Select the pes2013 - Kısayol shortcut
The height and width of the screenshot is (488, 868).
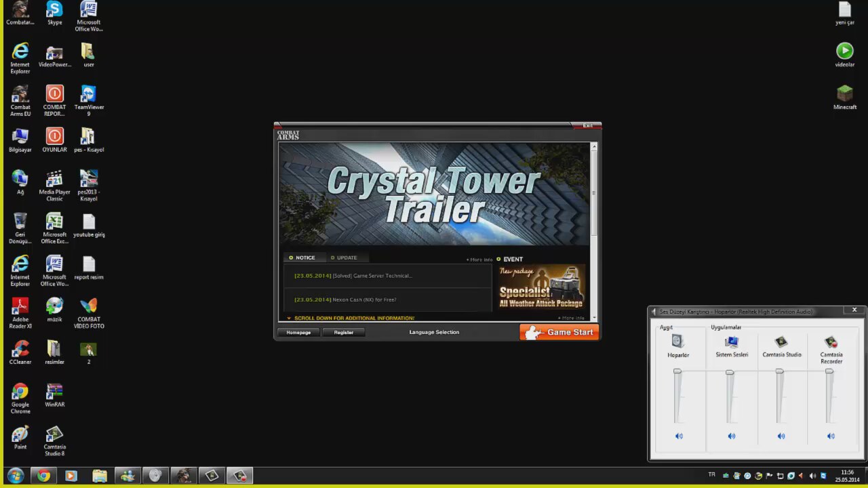[x=88, y=186]
